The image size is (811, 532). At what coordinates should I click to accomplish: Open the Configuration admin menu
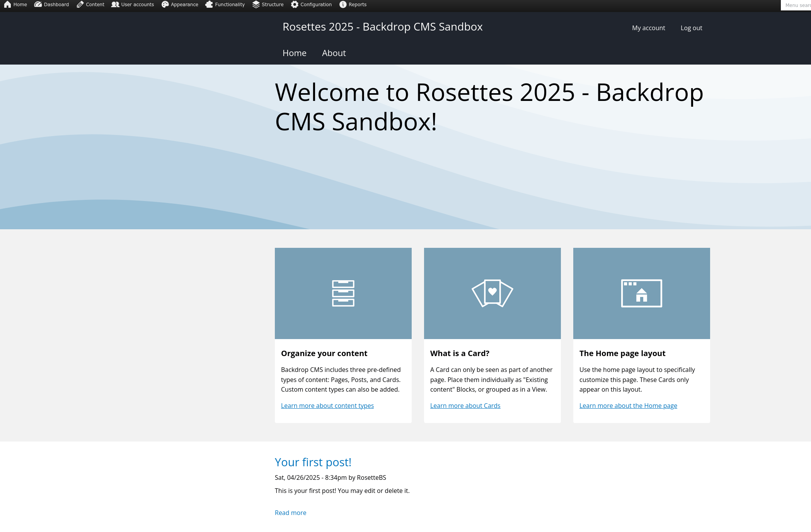pos(312,5)
